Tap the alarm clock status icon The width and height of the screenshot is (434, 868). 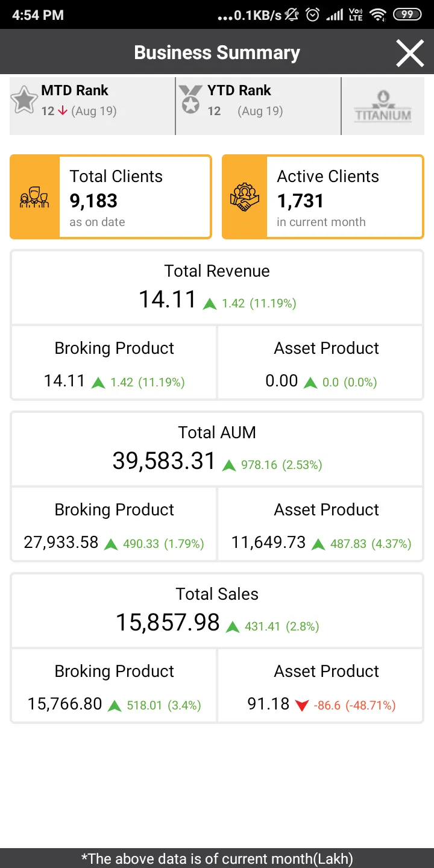coord(312,15)
